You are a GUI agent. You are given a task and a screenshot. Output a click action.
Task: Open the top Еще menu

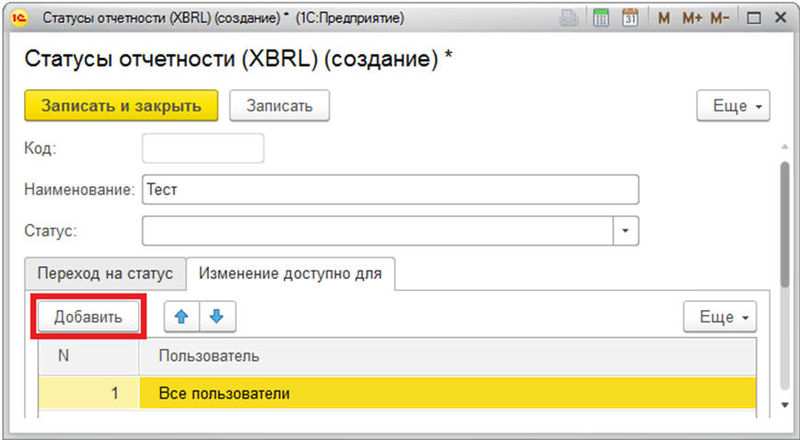(x=733, y=106)
